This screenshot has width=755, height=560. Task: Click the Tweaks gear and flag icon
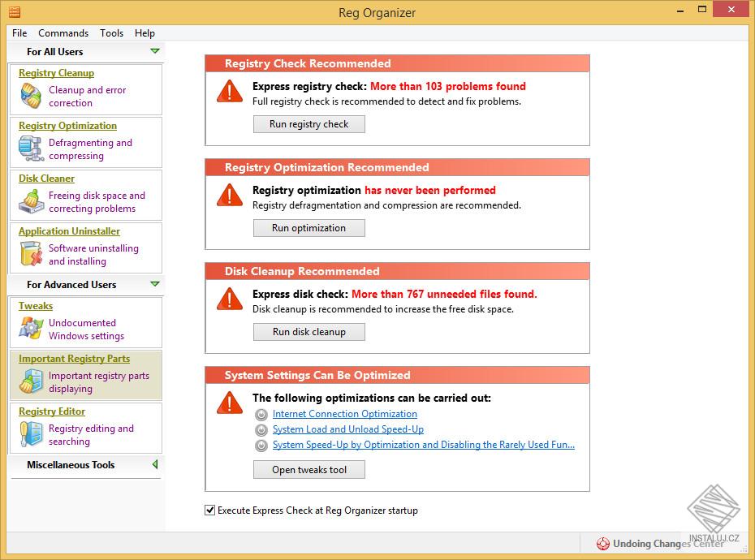point(31,329)
